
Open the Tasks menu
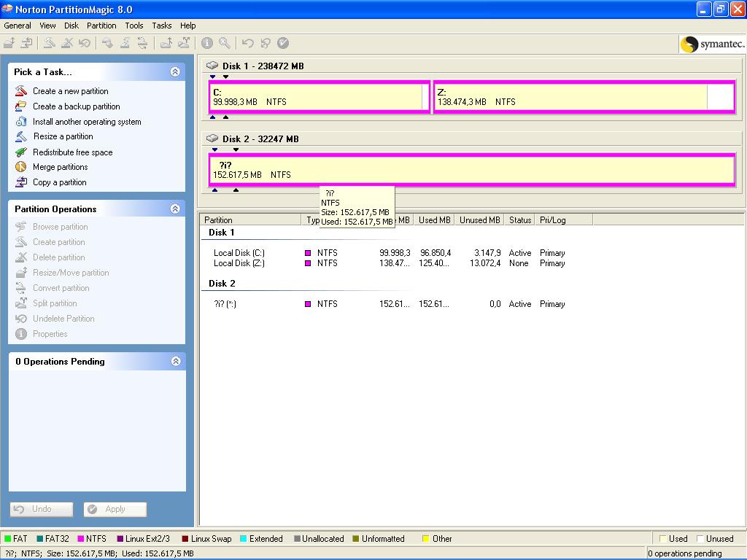tap(161, 26)
